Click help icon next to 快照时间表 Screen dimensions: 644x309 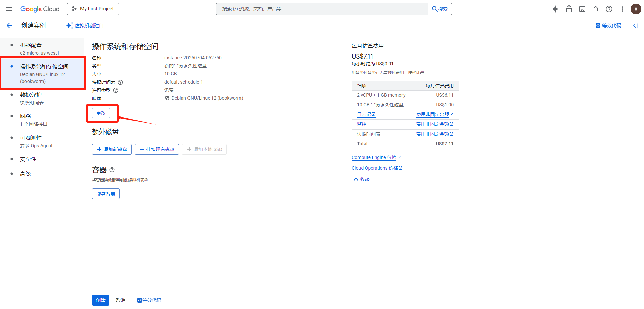[120, 82]
